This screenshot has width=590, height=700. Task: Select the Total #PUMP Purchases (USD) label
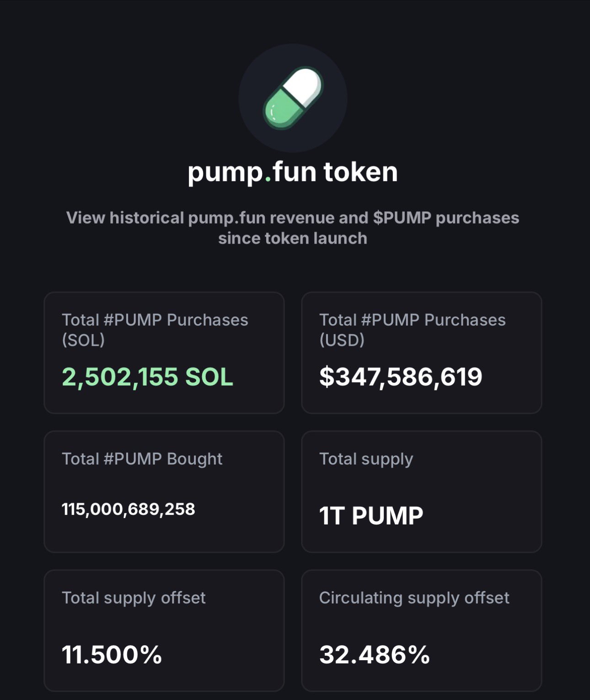point(412,329)
